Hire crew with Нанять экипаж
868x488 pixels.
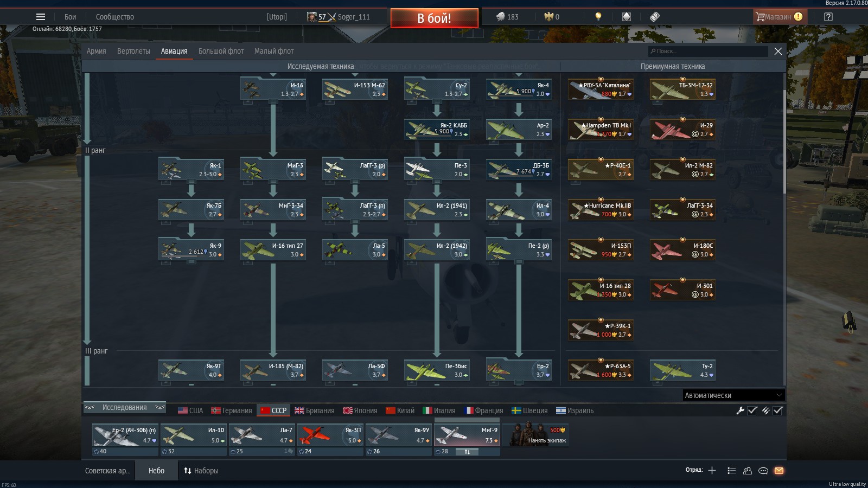coord(536,435)
